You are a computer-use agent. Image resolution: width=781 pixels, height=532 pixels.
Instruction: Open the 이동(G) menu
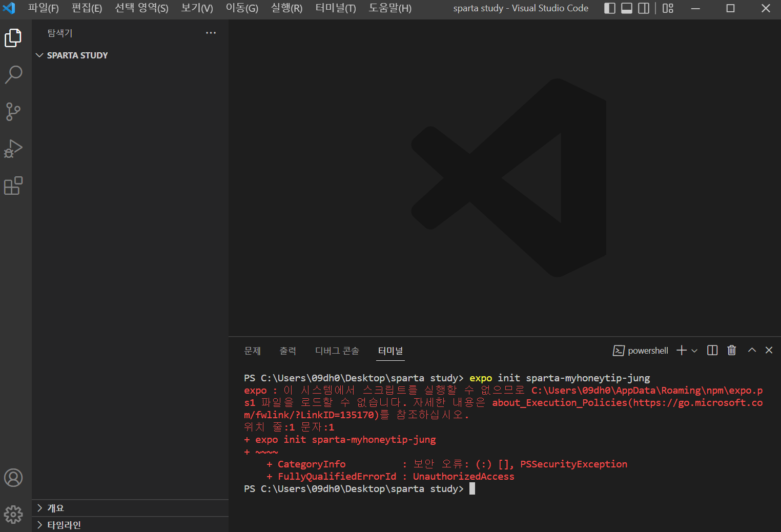pos(242,8)
